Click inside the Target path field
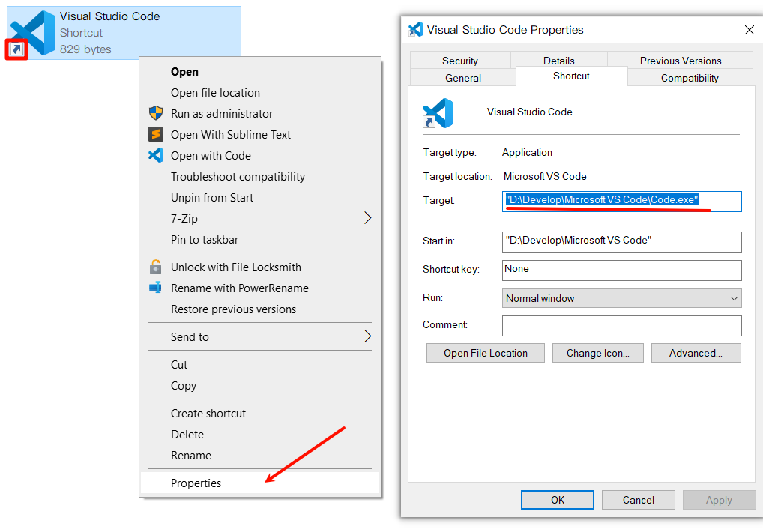 click(621, 201)
